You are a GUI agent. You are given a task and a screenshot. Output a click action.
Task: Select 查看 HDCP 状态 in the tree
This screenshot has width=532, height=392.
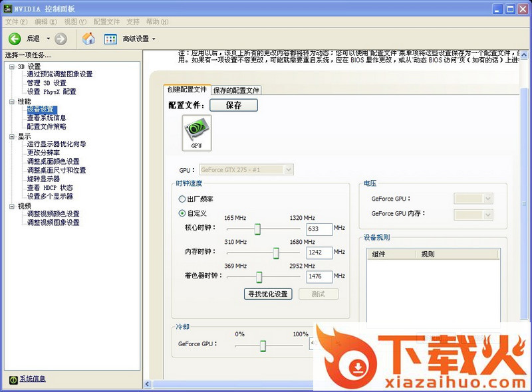point(51,188)
